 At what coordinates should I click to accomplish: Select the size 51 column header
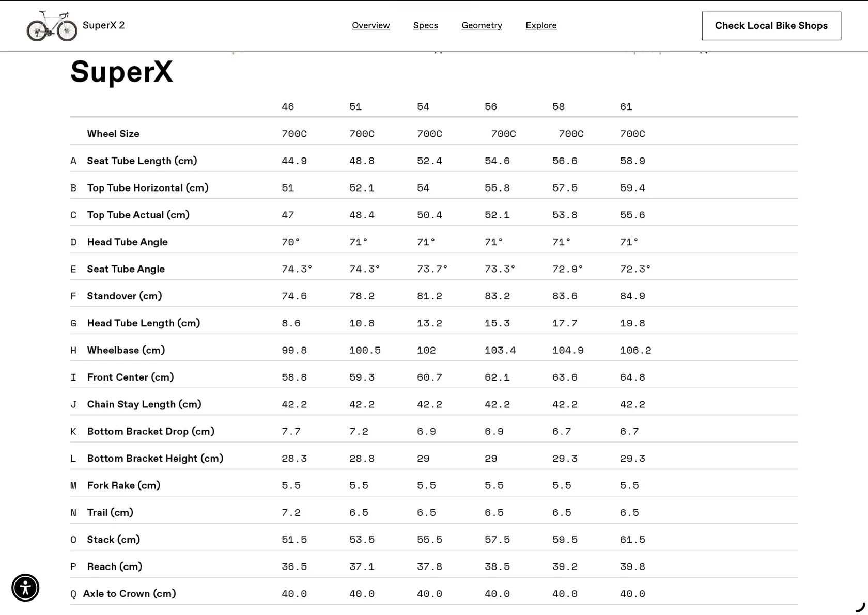[355, 107]
